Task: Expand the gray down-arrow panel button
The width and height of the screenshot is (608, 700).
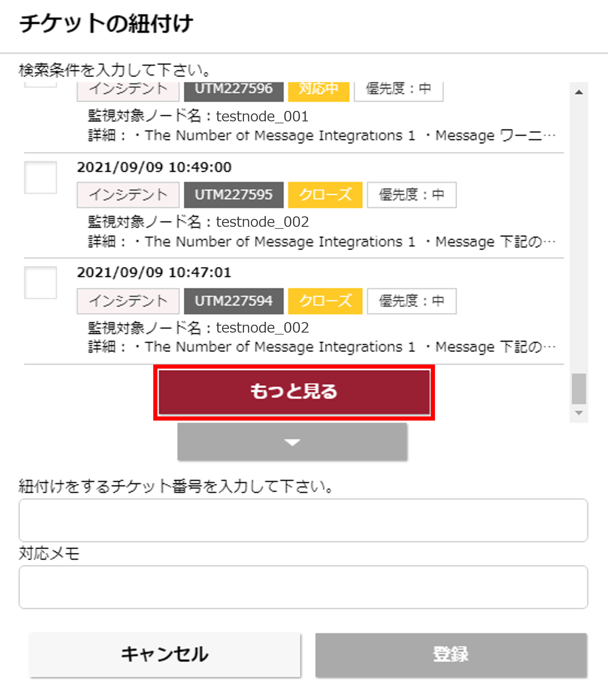Action: click(x=292, y=442)
